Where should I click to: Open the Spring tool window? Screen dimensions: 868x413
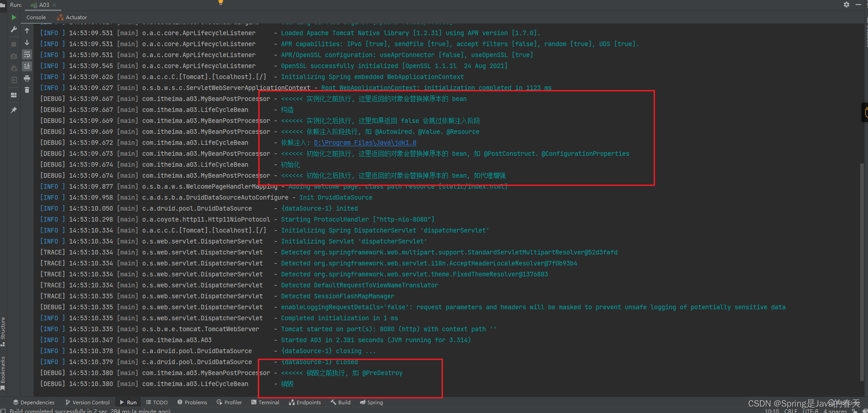click(372, 402)
